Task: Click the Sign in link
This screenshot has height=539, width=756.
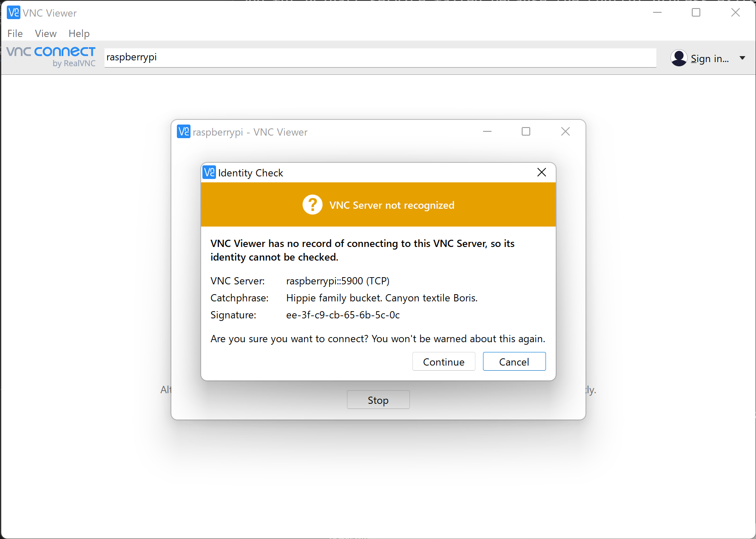Action: 709,58
